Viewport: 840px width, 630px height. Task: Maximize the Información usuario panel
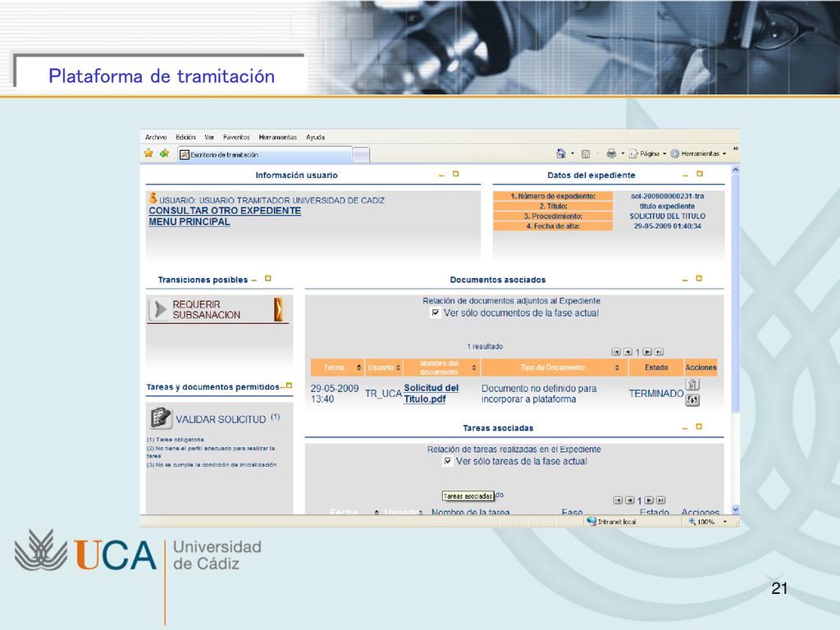click(x=456, y=174)
